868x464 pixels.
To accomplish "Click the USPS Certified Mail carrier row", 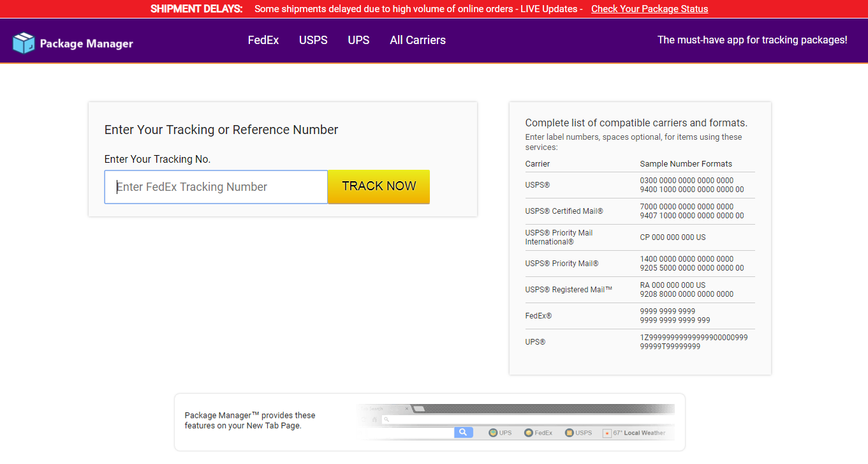I will tap(640, 211).
